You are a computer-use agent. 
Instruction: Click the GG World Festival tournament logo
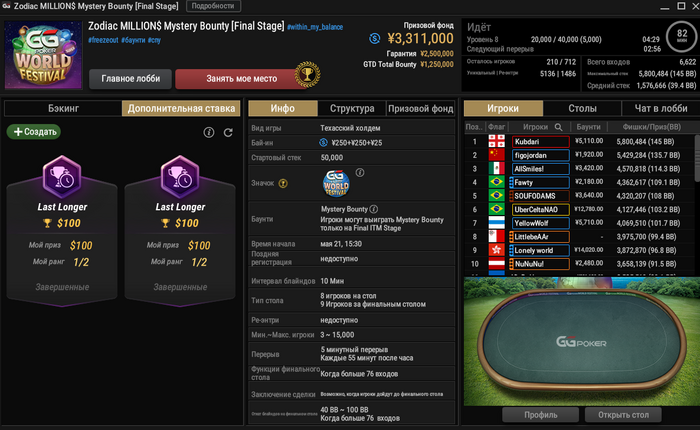tap(43, 55)
